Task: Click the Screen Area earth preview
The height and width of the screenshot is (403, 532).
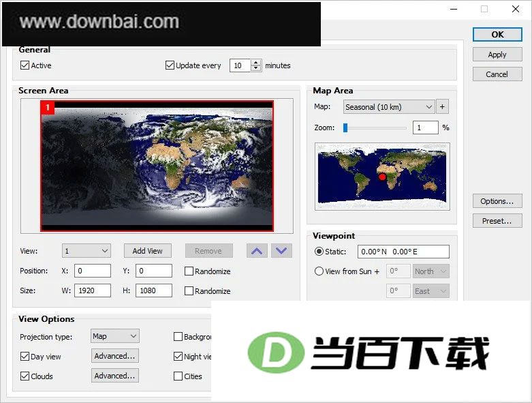Action: pyautogui.click(x=157, y=166)
